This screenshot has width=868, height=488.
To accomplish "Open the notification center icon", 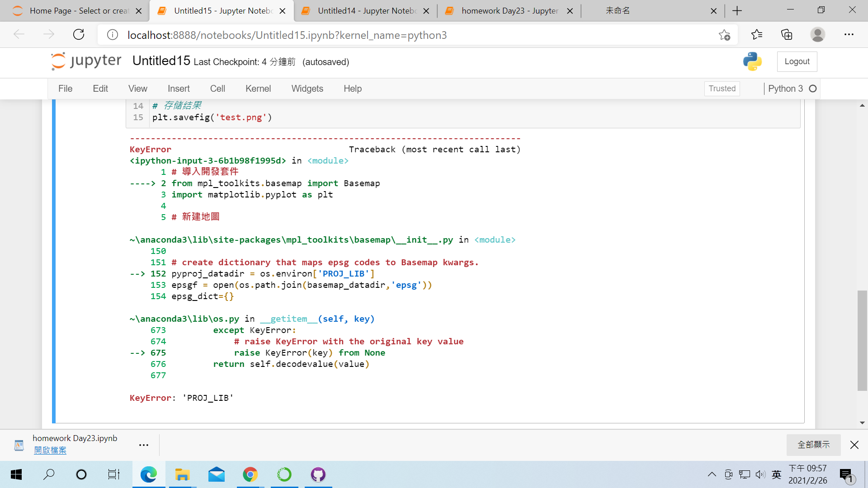I will click(846, 474).
